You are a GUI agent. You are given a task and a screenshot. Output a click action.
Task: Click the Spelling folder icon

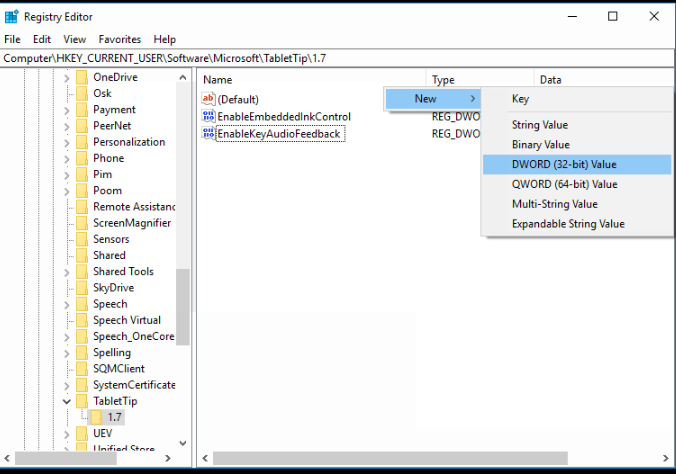[x=81, y=352]
